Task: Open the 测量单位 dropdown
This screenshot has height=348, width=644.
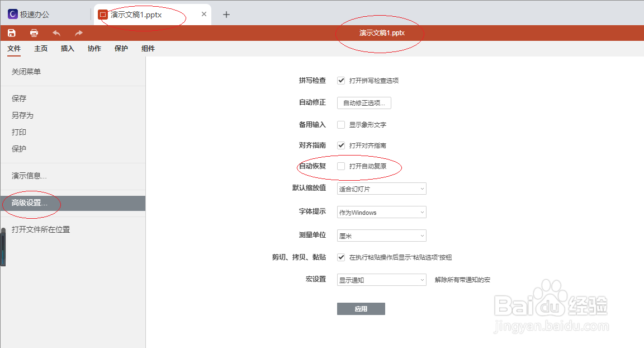Action: coord(381,236)
